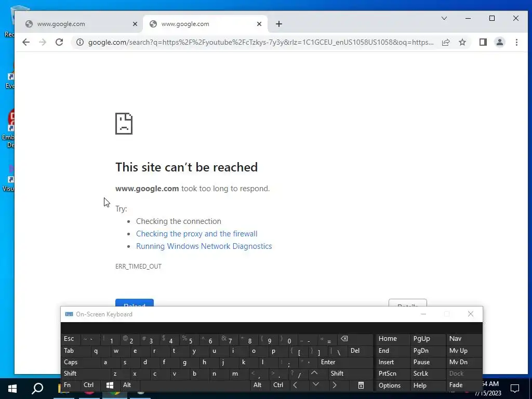Open Help on On-Screen Keyboard
The height and width of the screenshot is (399, 532).
tap(428, 385)
